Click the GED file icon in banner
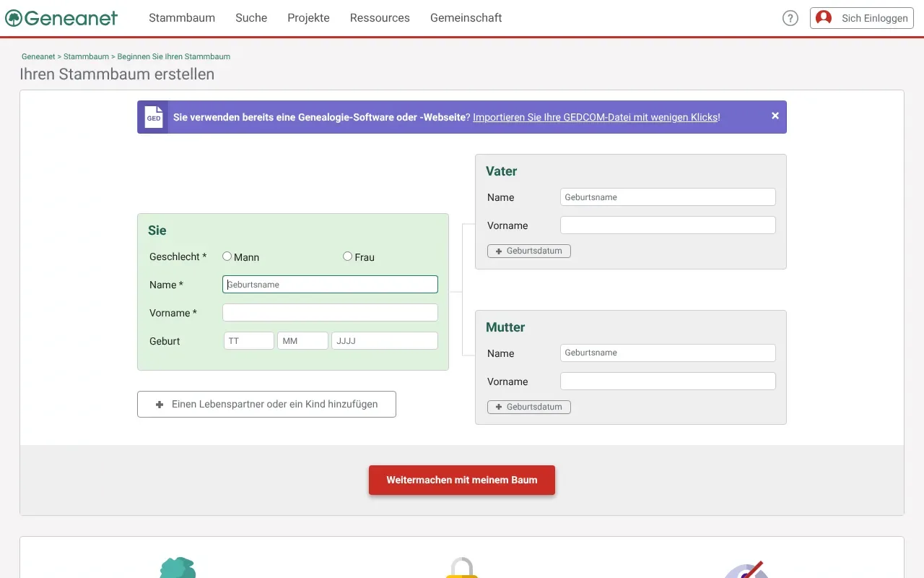Viewport: 924px width, 578px height. (x=154, y=117)
